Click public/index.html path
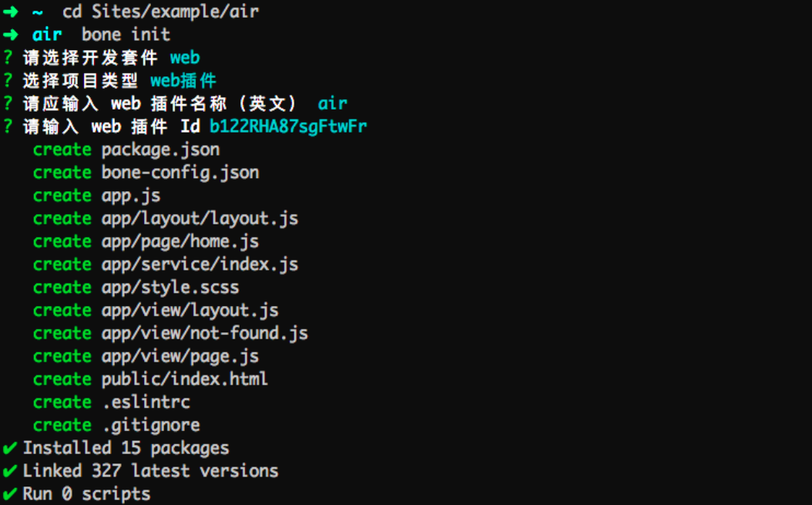812x505 pixels. (x=185, y=379)
